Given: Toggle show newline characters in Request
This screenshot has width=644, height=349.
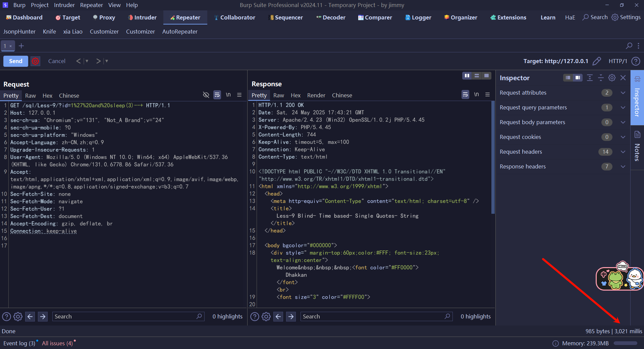Looking at the screenshot, I should (228, 95).
